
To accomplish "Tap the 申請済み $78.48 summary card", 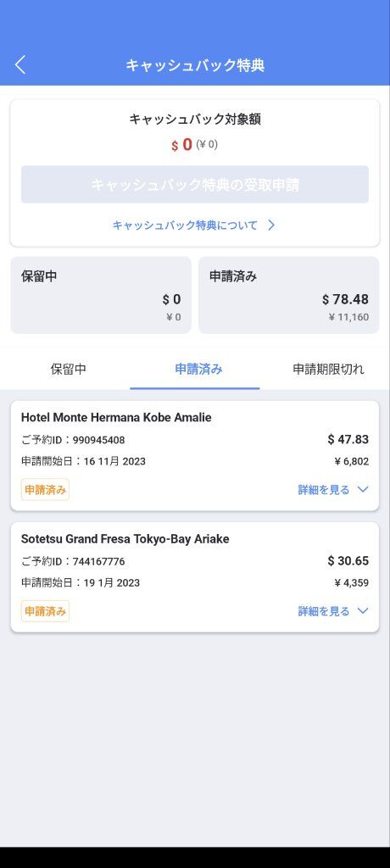I will coord(288,295).
